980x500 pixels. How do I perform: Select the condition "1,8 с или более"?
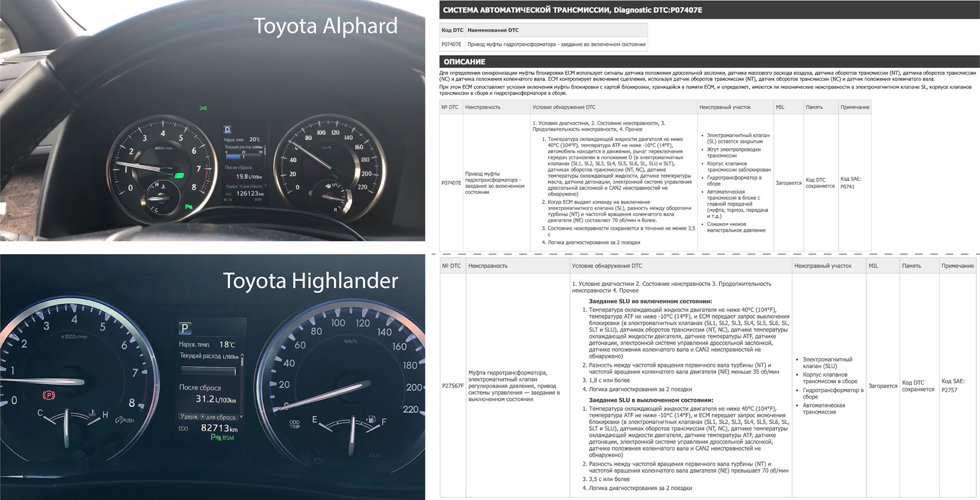(609, 381)
